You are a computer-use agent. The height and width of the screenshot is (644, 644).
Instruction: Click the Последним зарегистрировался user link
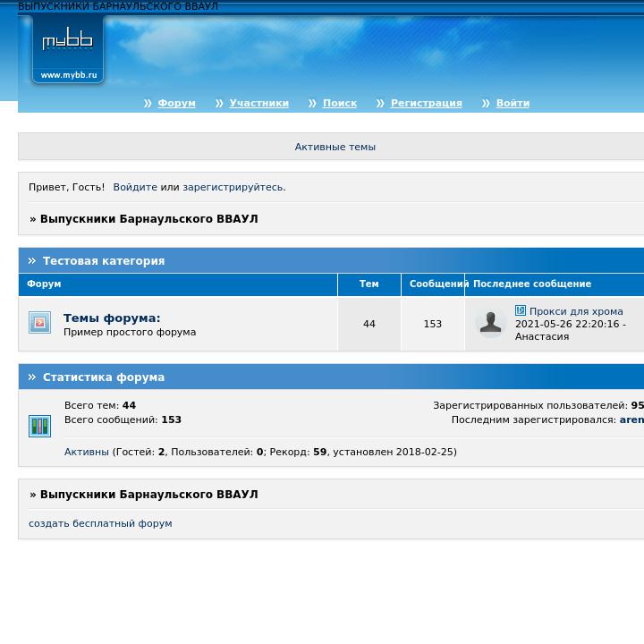(631, 419)
